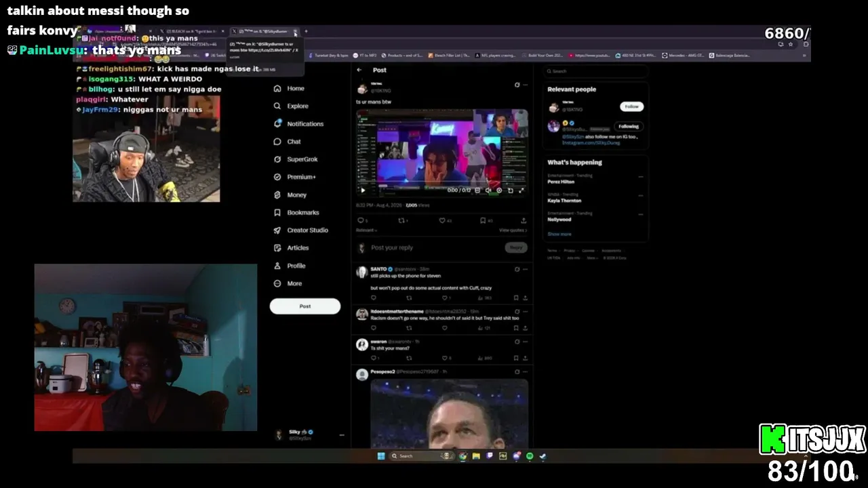Open the More menu in X sidebar
868x488 pixels.
tap(288, 283)
